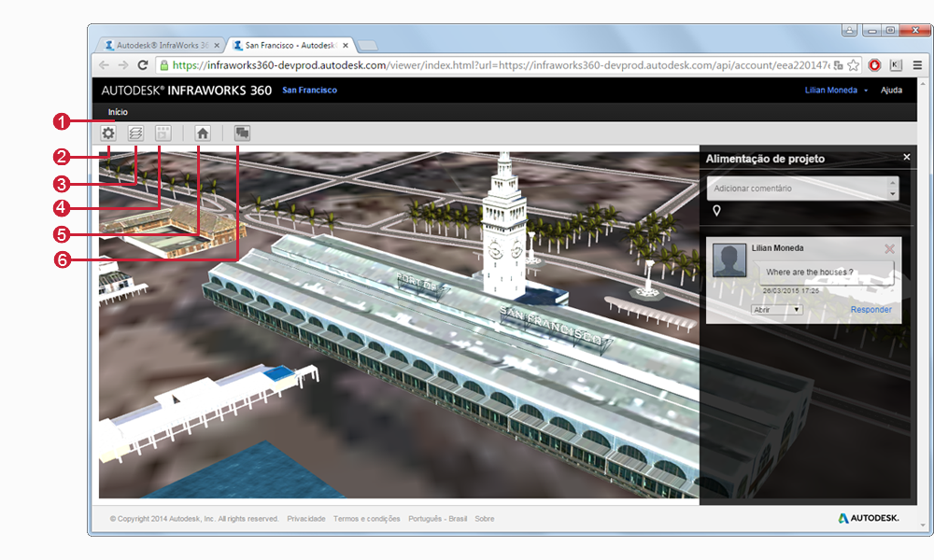The image size is (934, 560).
Task: Focus the Adicionar comentário field
Action: (799, 188)
